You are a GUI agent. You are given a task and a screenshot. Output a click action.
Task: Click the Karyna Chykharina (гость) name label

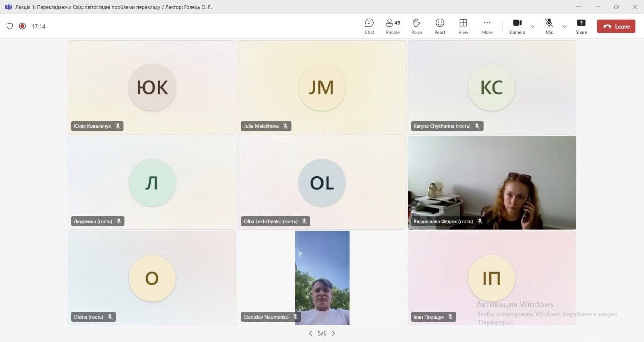pos(442,126)
